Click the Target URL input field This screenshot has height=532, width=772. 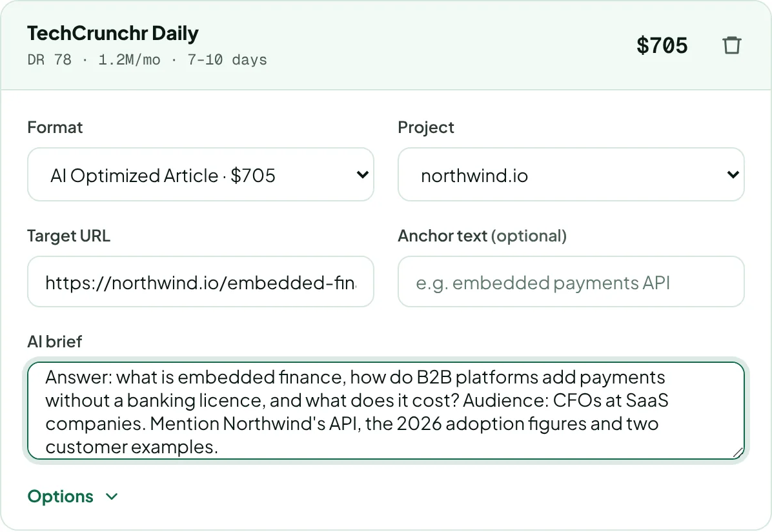(x=200, y=281)
